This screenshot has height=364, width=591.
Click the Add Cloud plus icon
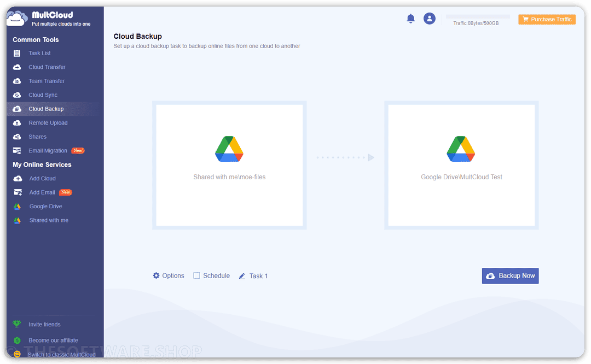[18, 178]
